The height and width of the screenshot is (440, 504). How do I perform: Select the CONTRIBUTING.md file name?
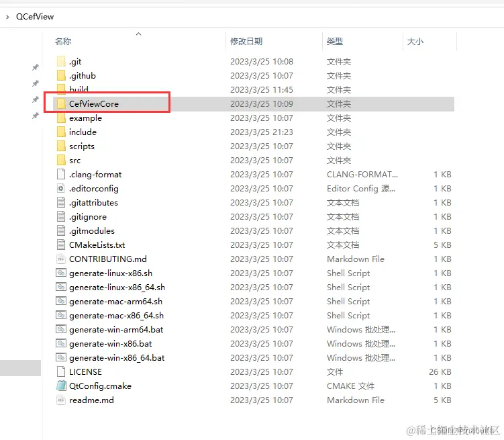pos(108,259)
